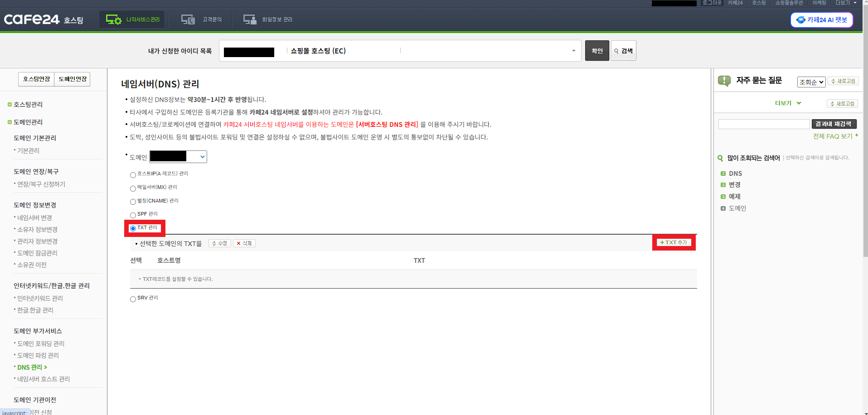
Task: Open 나의서비스관리 from the top navigation
Action: click(x=132, y=19)
